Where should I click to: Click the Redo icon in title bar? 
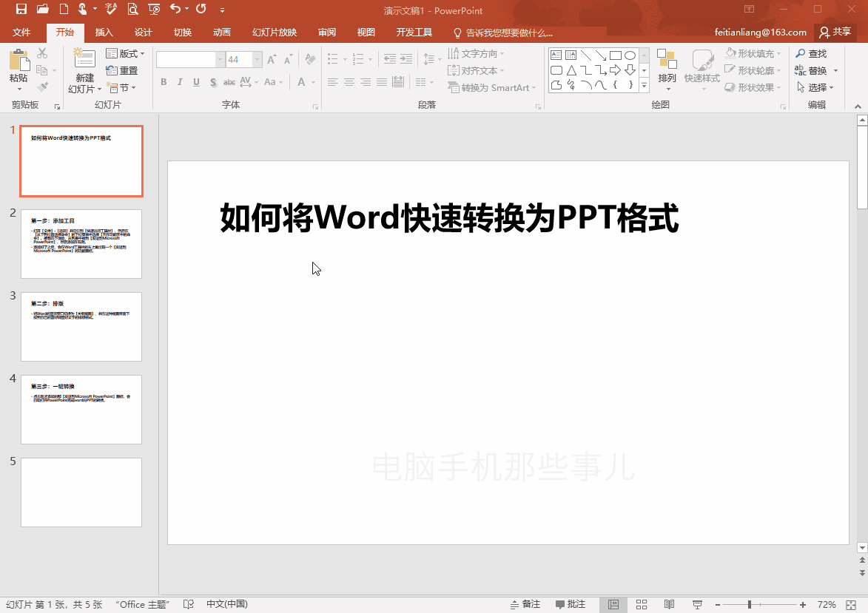tap(201, 9)
